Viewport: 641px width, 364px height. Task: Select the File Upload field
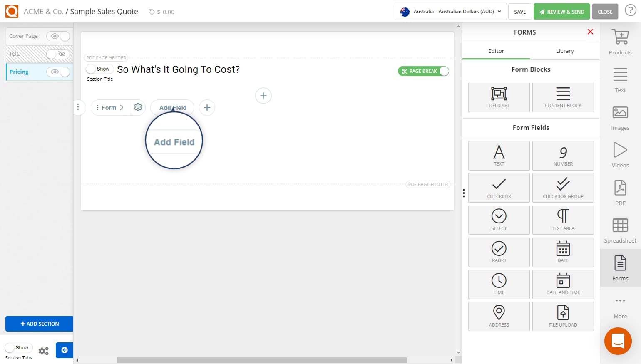point(563,316)
